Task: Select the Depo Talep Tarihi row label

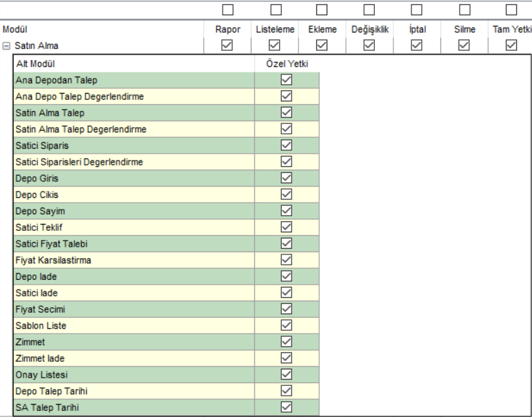Action: (x=52, y=391)
